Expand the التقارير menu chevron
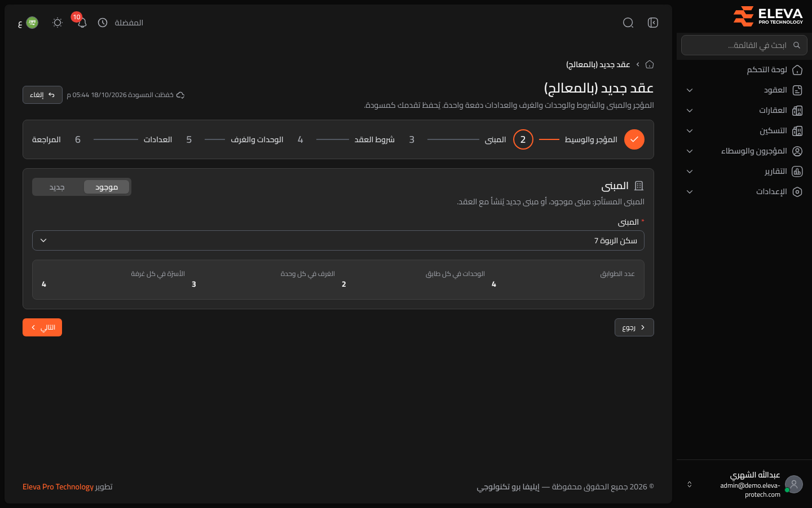Screen dimensions: 812x508 tap(690, 172)
